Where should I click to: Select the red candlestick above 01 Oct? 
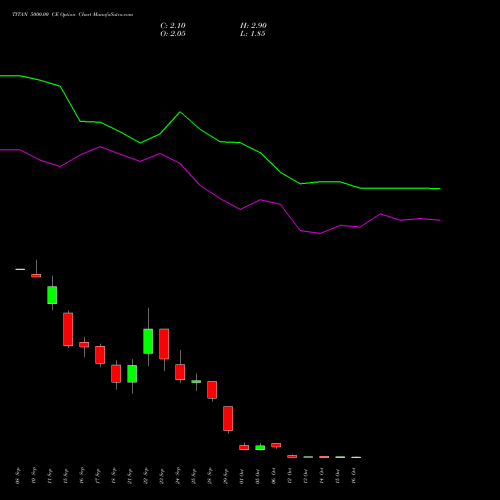coord(244,447)
